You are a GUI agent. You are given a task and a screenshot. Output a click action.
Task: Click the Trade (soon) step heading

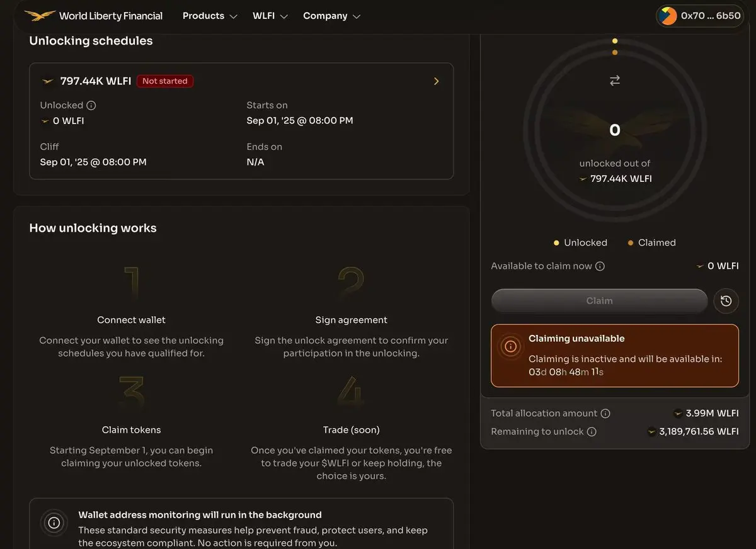pyautogui.click(x=352, y=430)
